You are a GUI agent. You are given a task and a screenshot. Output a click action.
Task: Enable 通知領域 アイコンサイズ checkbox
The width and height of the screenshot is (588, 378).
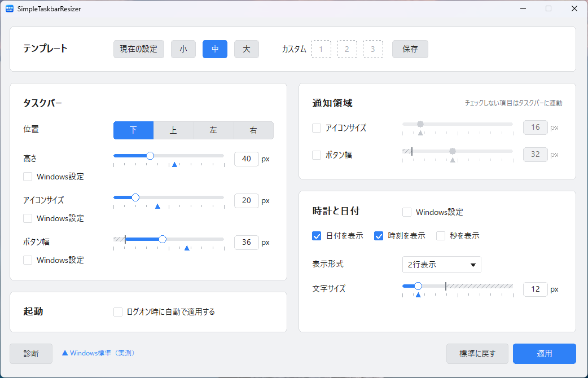point(317,128)
